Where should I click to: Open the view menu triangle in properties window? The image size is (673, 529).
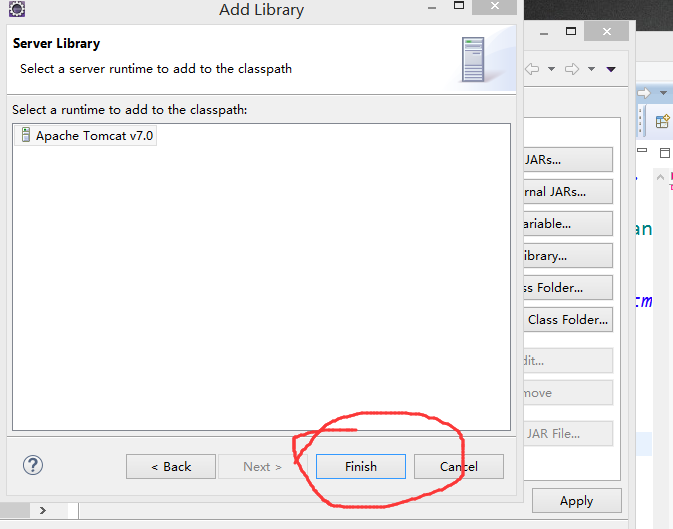click(x=611, y=69)
